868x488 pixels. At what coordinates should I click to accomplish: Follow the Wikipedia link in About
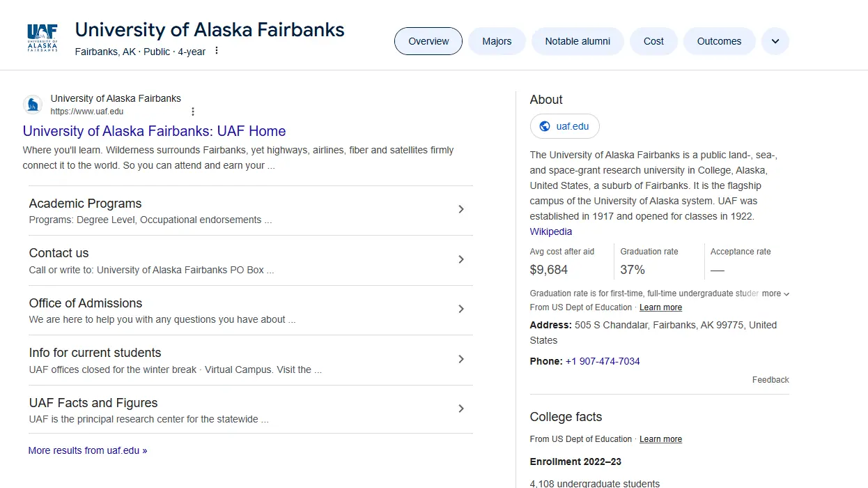(x=550, y=231)
